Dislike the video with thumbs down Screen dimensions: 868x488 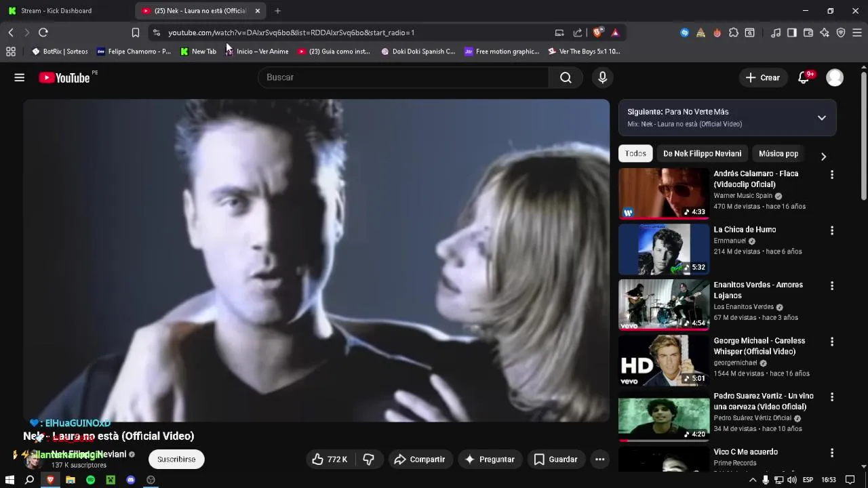point(369,460)
